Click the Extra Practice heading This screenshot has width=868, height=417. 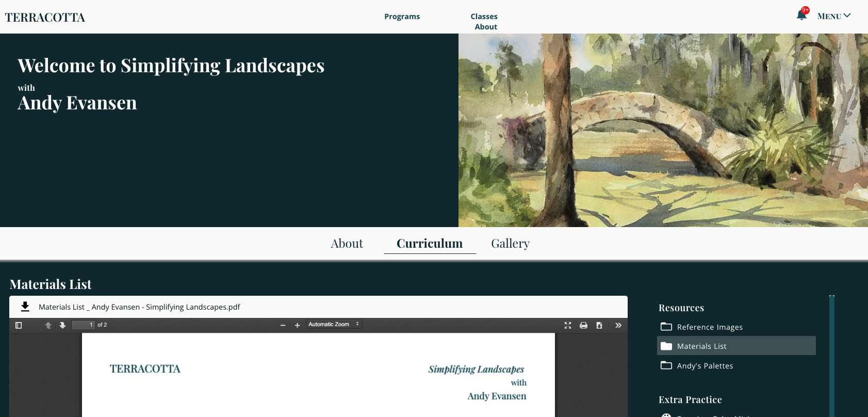tap(690, 399)
